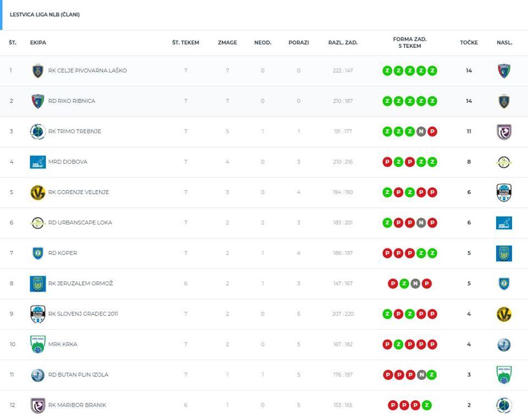The width and height of the screenshot is (528, 420).
Task: Sort by Točke column header
Action: pyautogui.click(x=469, y=43)
